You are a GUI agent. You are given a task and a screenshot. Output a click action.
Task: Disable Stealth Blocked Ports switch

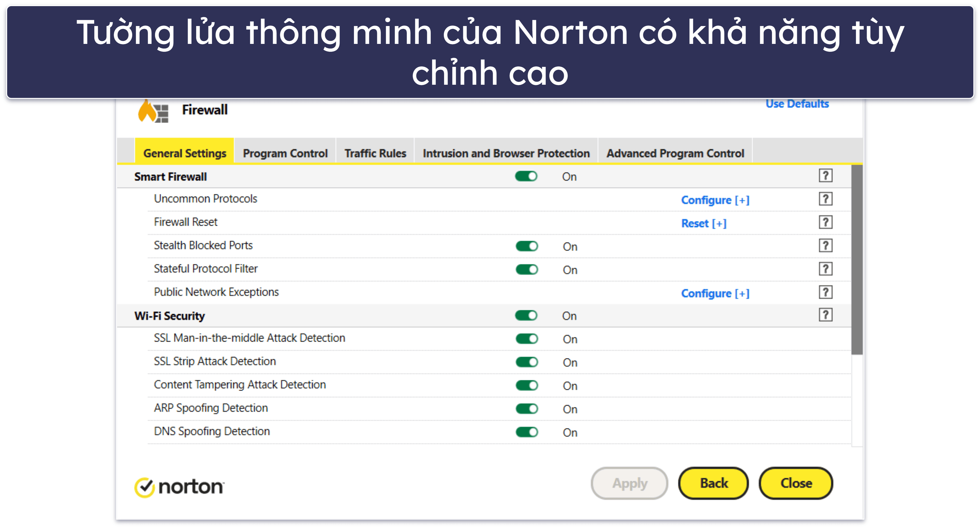tap(527, 246)
